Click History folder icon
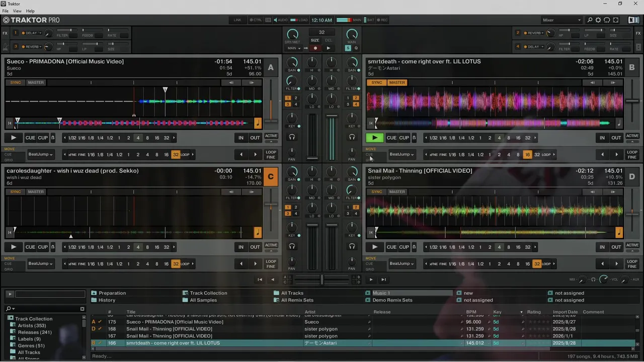The image size is (644, 362). (94, 300)
